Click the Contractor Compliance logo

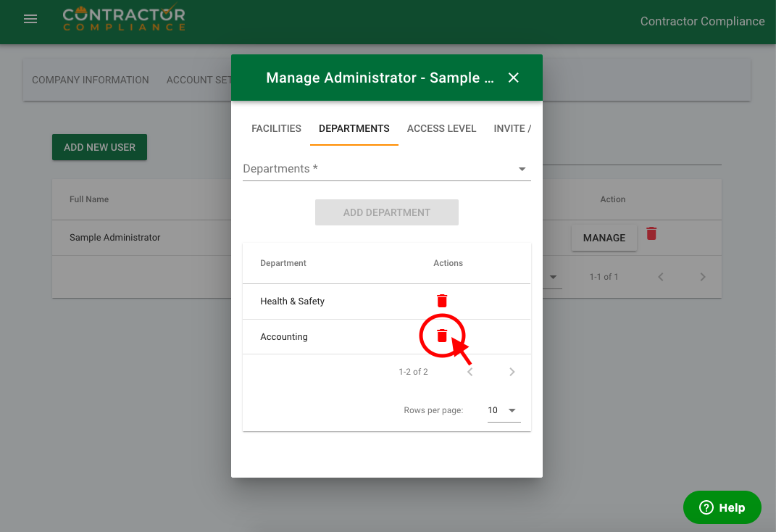tap(124, 19)
